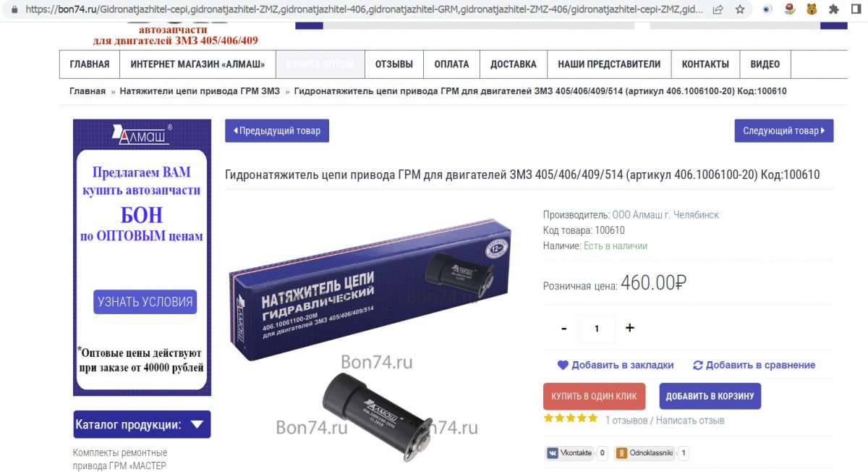The height and width of the screenshot is (472, 868).
Task: Click the five-star rating
Action: click(571, 418)
